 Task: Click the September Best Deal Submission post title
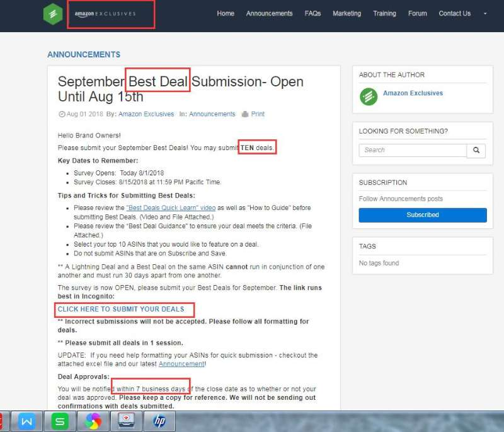(x=181, y=89)
